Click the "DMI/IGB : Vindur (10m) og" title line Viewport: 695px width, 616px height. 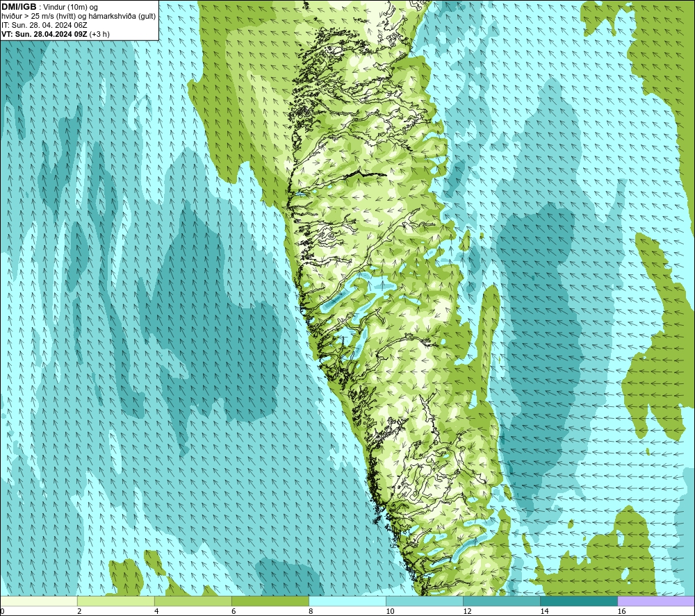[x=49, y=7]
